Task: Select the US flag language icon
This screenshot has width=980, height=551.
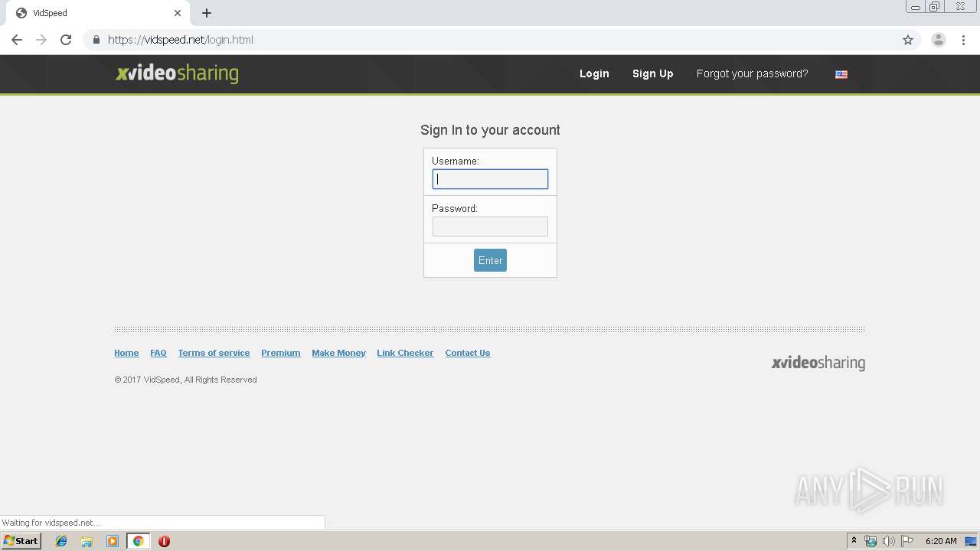Action: 841,74
